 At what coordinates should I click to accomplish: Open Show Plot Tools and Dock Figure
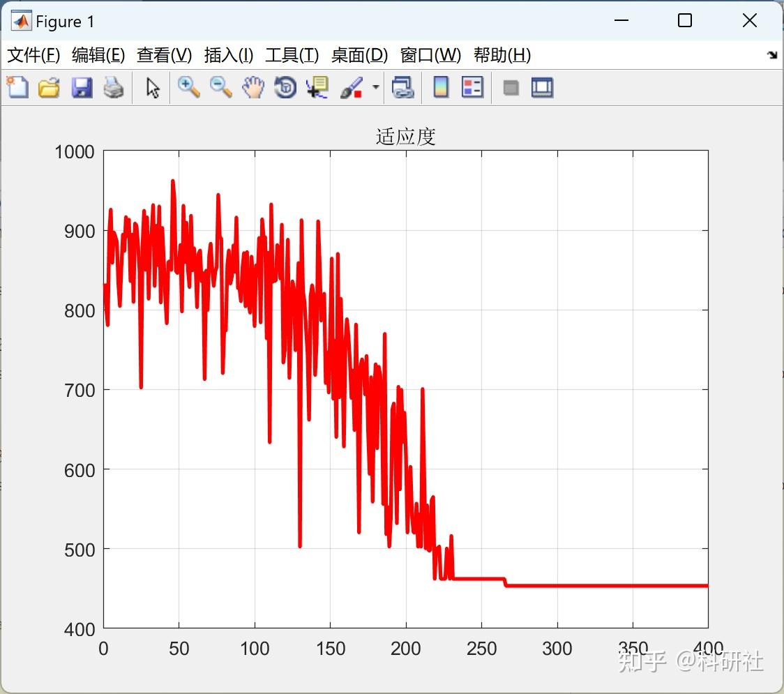(x=542, y=87)
